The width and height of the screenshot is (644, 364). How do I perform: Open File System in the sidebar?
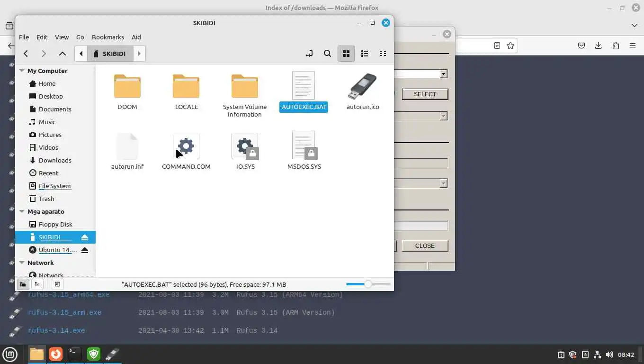pyautogui.click(x=55, y=186)
